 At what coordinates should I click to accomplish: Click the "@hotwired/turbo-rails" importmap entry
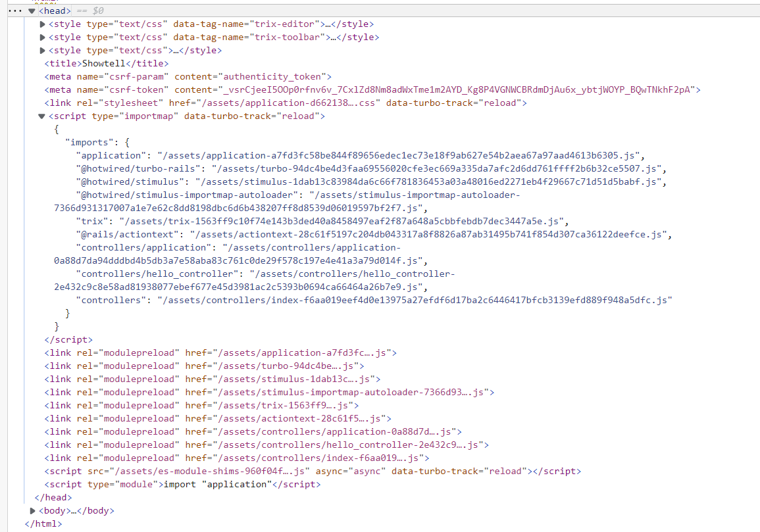(371, 168)
